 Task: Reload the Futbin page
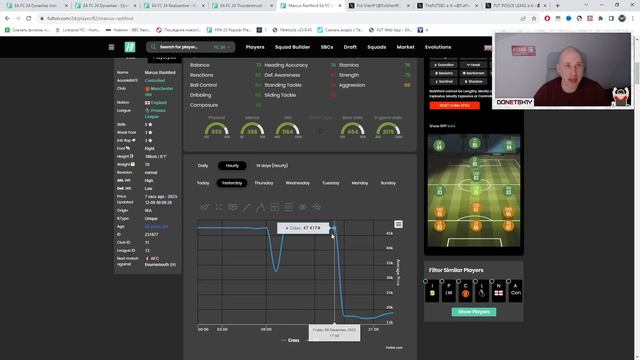(x=29, y=18)
